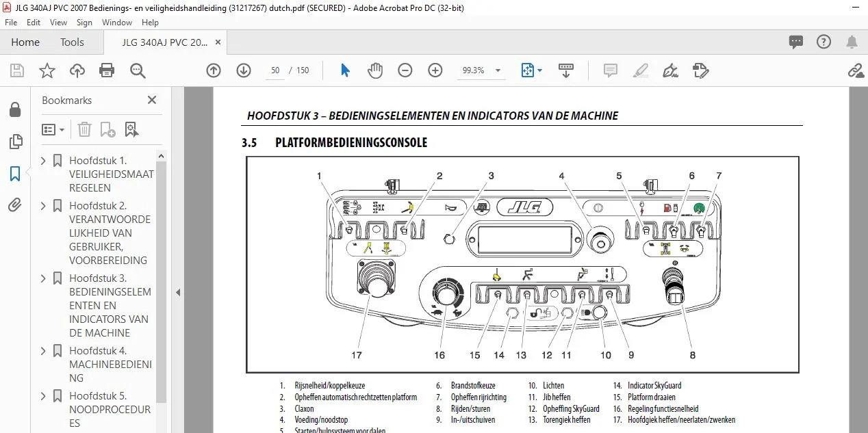Switch to the Tools tab
The height and width of the screenshot is (433, 868).
coord(72,42)
